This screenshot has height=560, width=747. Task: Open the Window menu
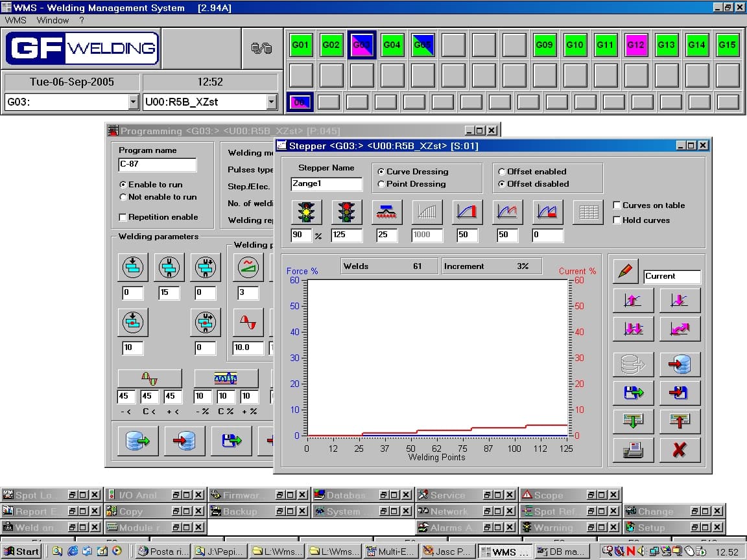53,20
